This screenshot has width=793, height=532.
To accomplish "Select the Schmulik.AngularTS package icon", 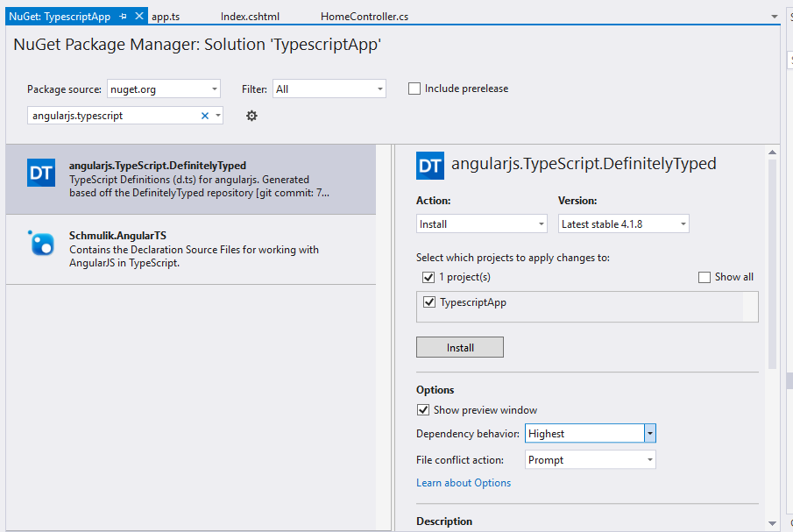I will (x=41, y=243).
